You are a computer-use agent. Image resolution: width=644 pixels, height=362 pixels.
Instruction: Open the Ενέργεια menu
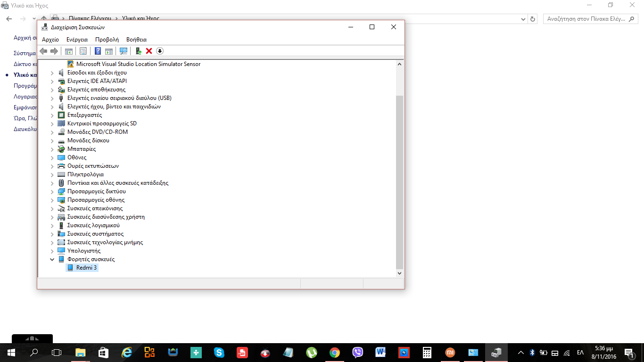77,40
